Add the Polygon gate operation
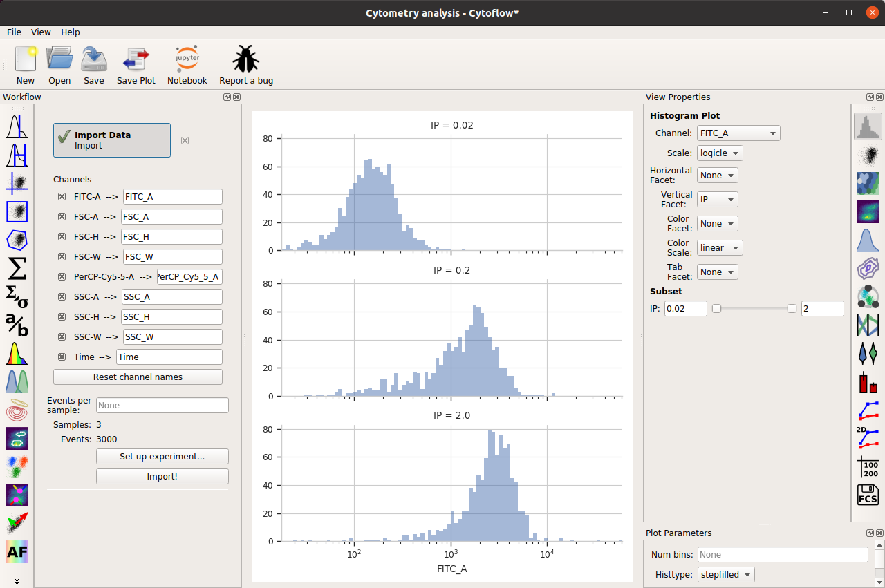The height and width of the screenshot is (588, 885). (17, 240)
